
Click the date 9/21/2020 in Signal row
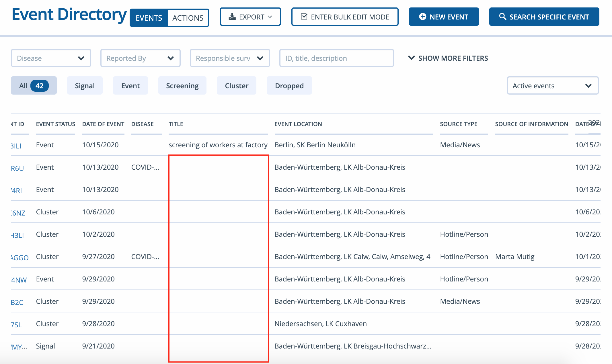[x=98, y=346]
